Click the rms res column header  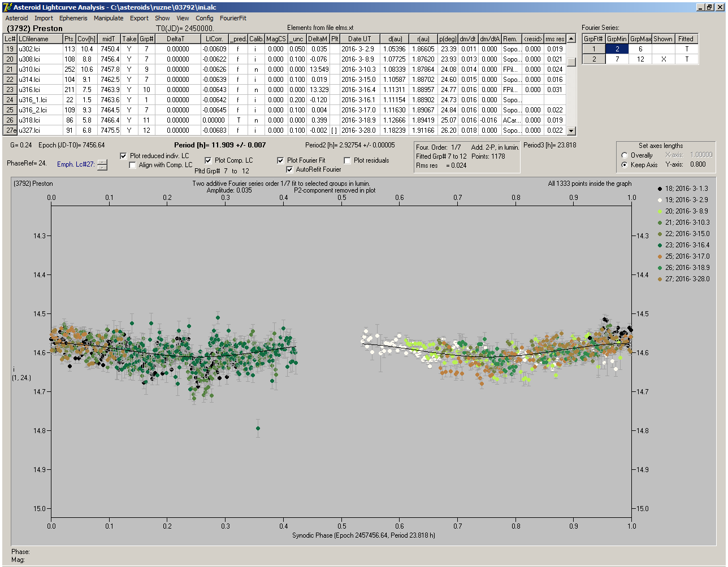coord(554,39)
